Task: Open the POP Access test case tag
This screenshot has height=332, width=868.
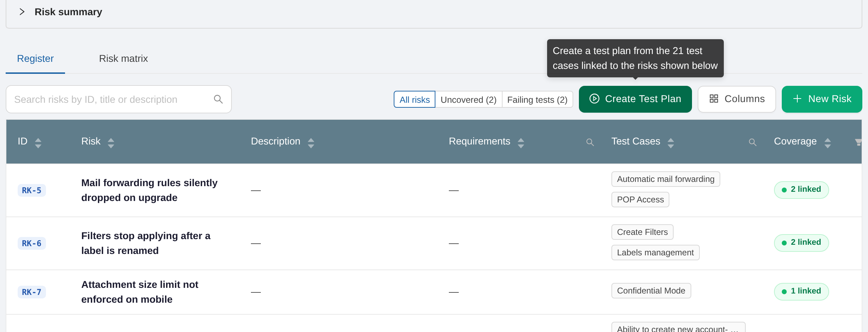Action: click(x=640, y=200)
